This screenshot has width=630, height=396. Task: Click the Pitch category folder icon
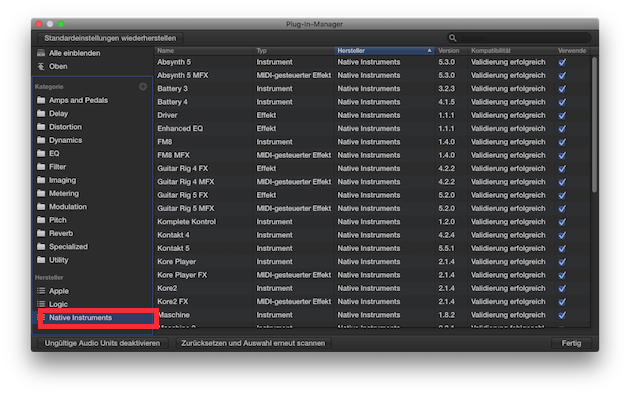41,220
